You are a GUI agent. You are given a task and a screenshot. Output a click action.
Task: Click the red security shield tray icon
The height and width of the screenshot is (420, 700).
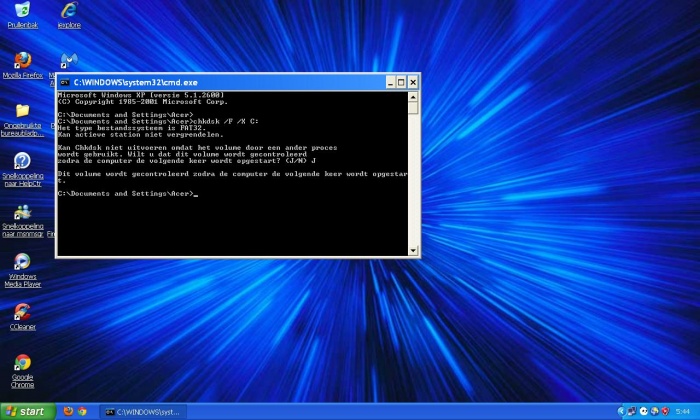pos(665,411)
